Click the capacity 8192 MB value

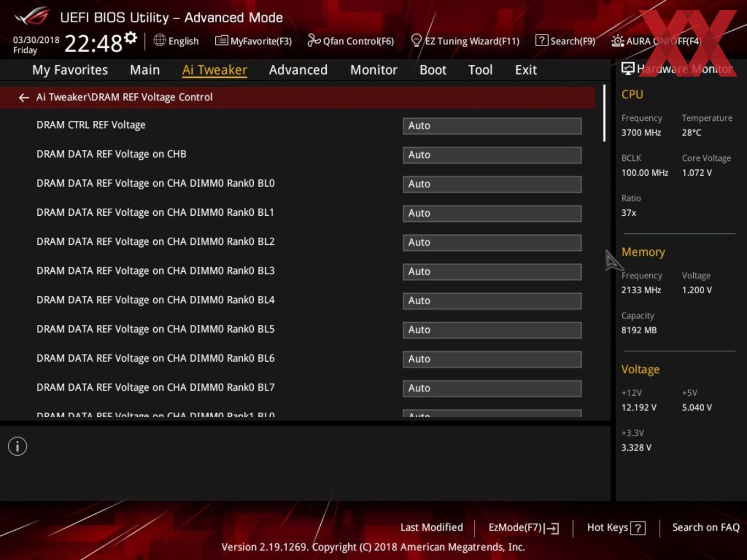639,330
